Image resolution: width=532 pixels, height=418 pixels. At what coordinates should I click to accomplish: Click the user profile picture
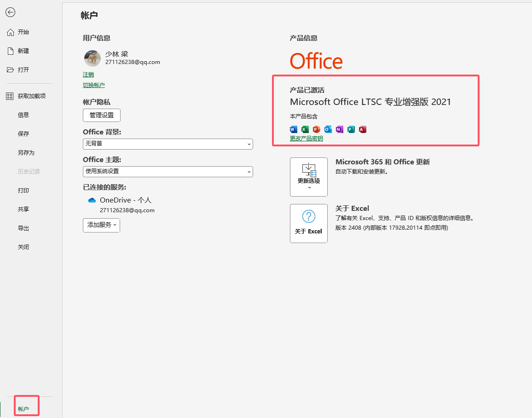(93, 58)
